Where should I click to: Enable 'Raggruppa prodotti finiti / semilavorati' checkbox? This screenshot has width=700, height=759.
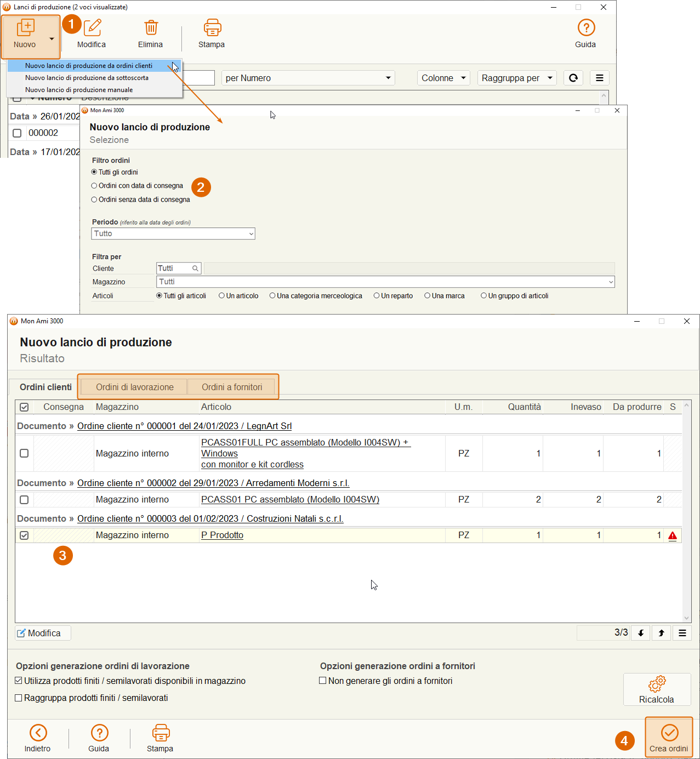(19, 698)
